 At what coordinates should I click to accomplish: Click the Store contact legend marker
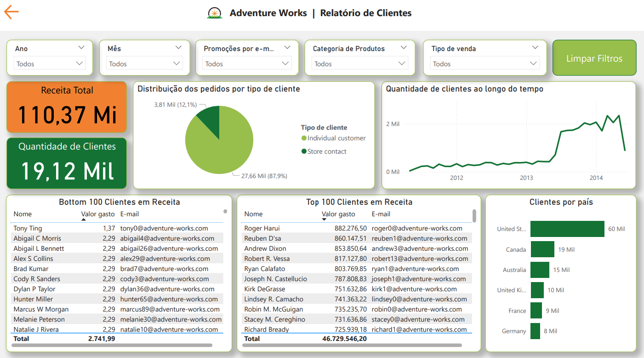tap(304, 151)
